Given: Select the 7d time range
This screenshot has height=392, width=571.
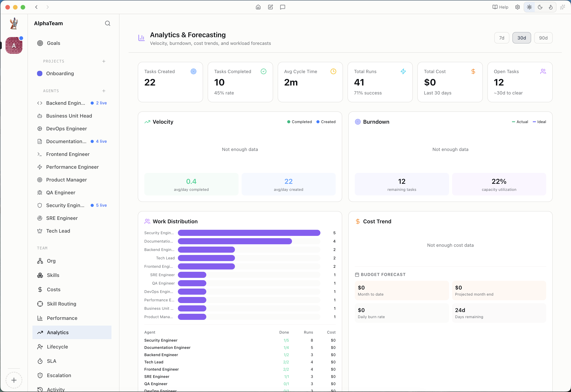Looking at the screenshot, I should click(502, 38).
